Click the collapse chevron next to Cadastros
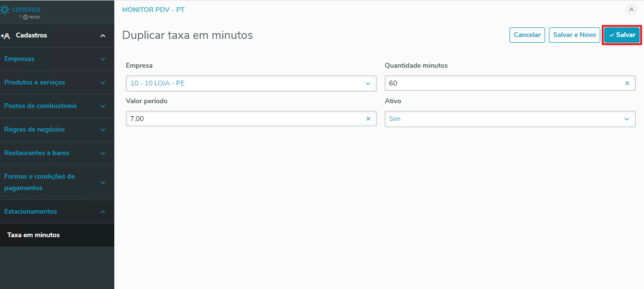This screenshot has width=644, height=289. pyautogui.click(x=102, y=36)
